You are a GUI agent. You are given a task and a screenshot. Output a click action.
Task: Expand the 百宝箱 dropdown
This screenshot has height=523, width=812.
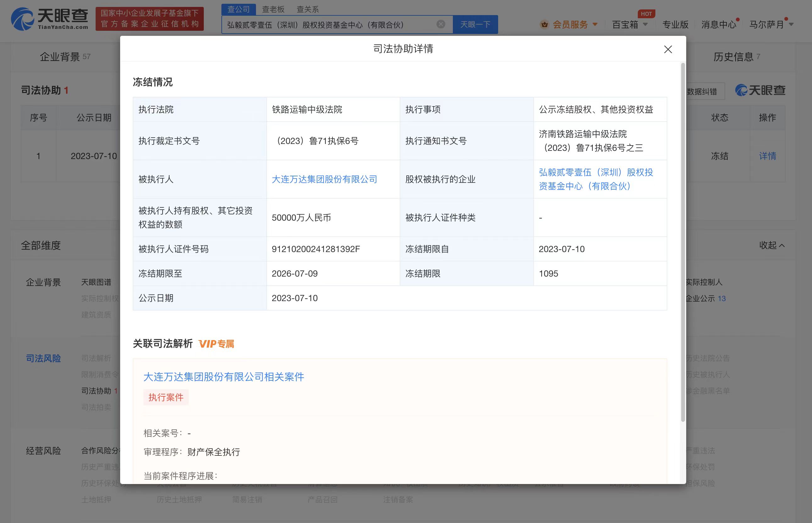pos(630,25)
